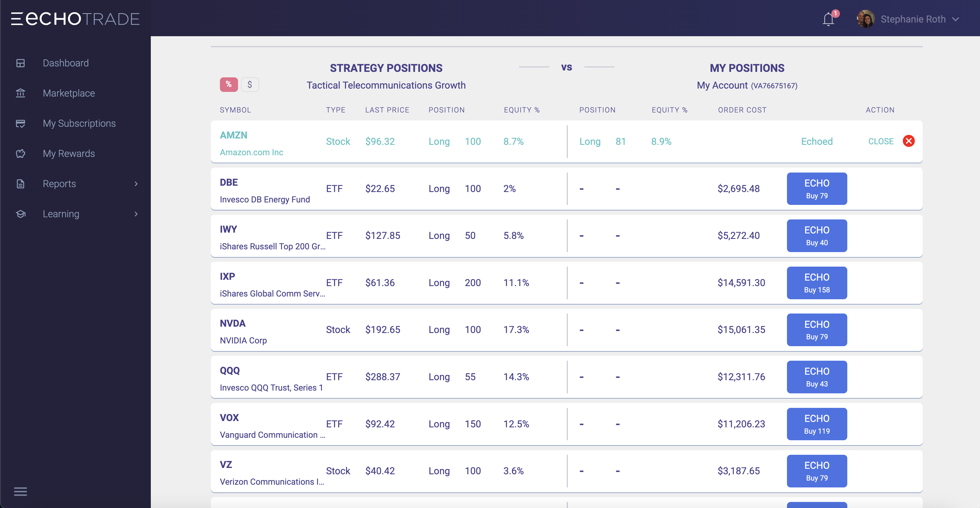
Task: Open the Reports document icon
Action: (21, 184)
